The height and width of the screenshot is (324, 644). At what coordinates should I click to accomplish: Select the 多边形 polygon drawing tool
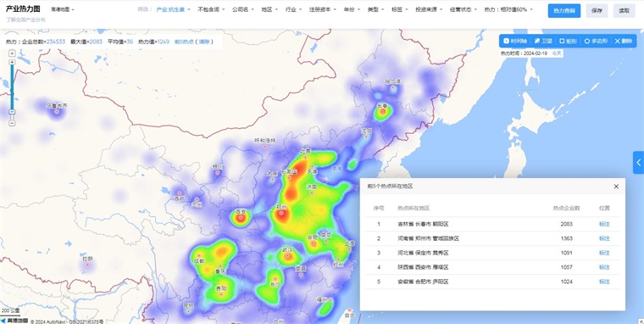click(x=596, y=41)
